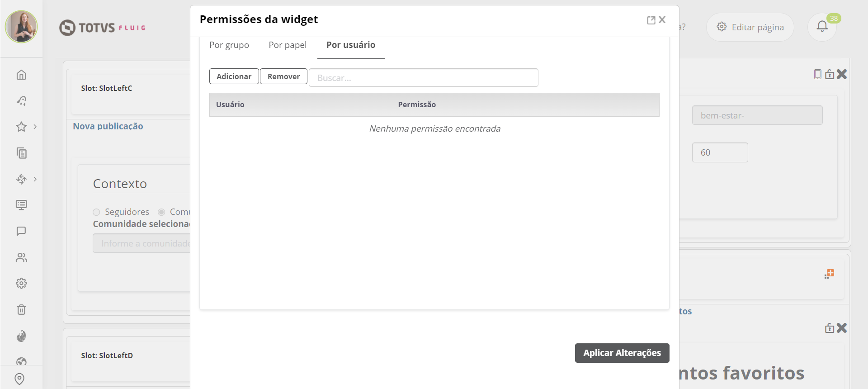Open processes icon in the sidebar
Screen dimensions: 868x389
point(21,179)
